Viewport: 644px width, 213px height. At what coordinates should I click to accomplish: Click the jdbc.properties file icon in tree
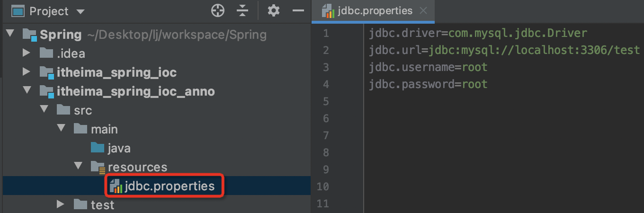[x=116, y=186]
